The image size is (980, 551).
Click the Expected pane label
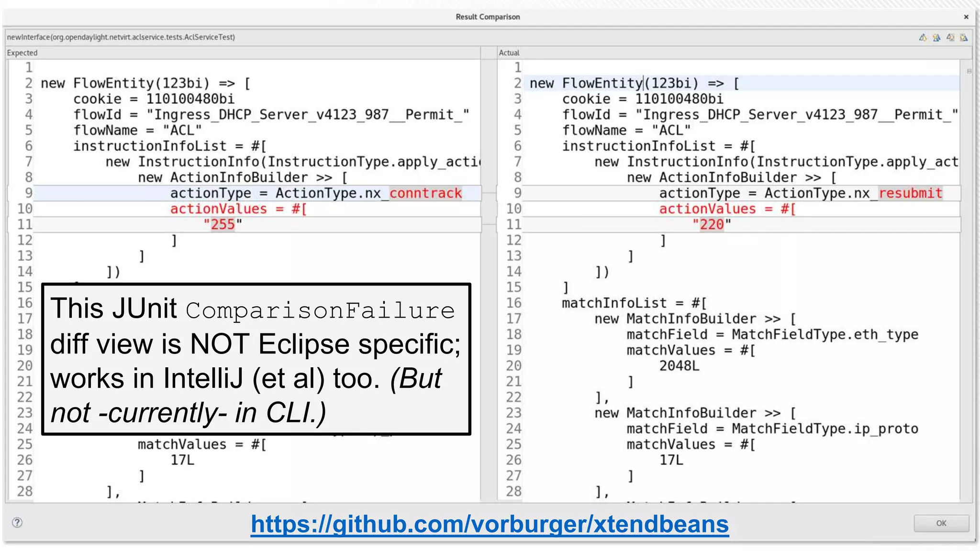click(x=22, y=53)
